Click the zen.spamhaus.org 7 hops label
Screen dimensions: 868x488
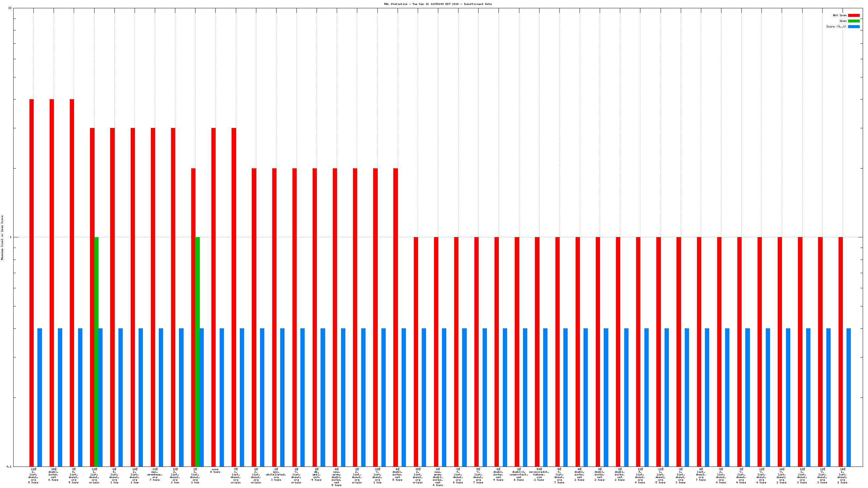click(155, 474)
